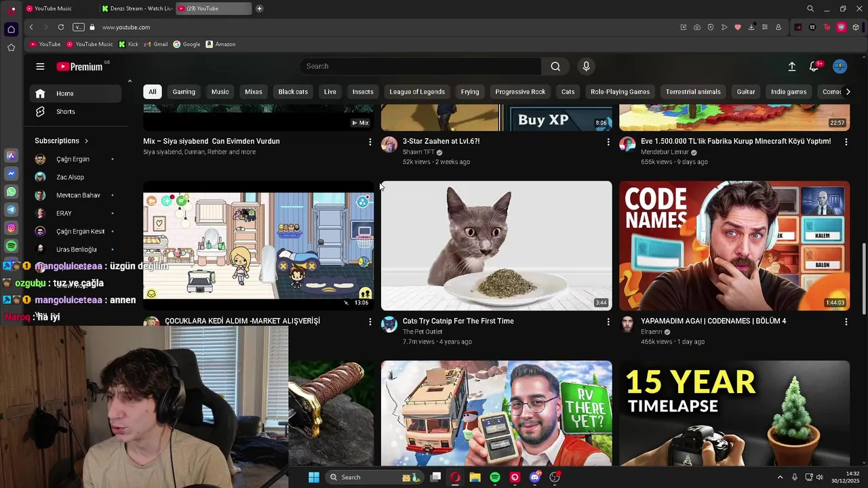
Task: Open Çağrı Ergün subscription channel
Action: [x=75, y=159]
